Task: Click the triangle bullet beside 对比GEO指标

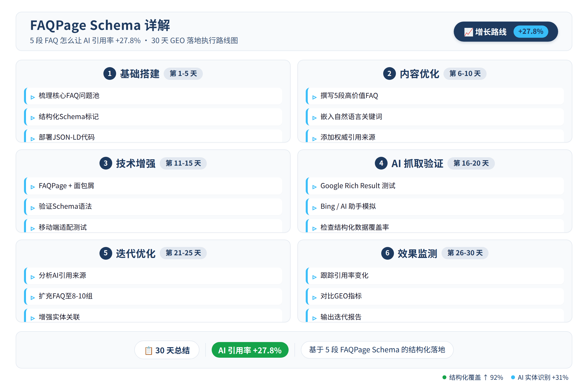Action: click(315, 298)
